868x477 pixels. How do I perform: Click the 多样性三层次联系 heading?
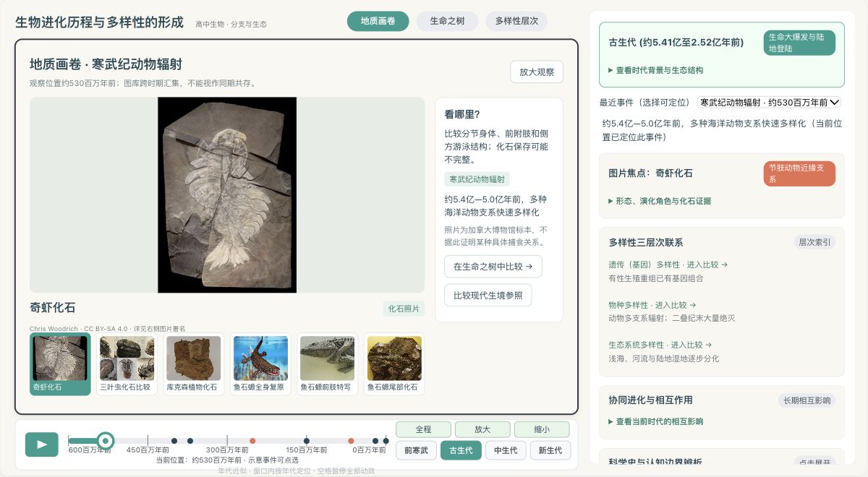coord(646,242)
